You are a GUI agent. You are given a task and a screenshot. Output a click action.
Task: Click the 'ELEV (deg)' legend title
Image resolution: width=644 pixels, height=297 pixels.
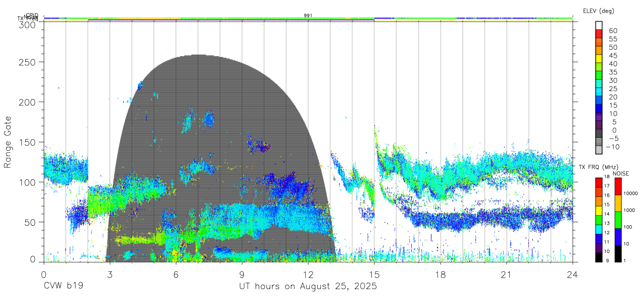598,11
